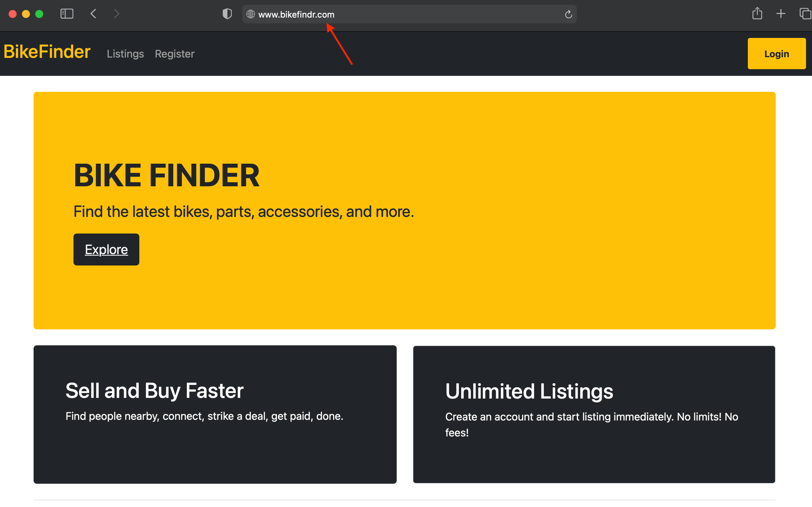The height and width of the screenshot is (507, 812).
Task: Open the Listings nav link
Action: pyautogui.click(x=125, y=54)
